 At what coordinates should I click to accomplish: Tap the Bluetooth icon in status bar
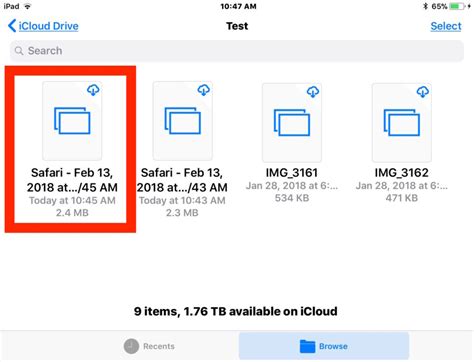pyautogui.click(x=425, y=6)
